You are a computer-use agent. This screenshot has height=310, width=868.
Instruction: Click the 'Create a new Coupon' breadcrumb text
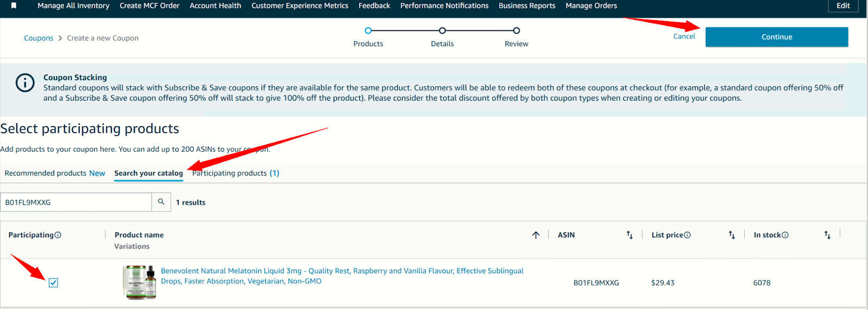pyautogui.click(x=103, y=38)
